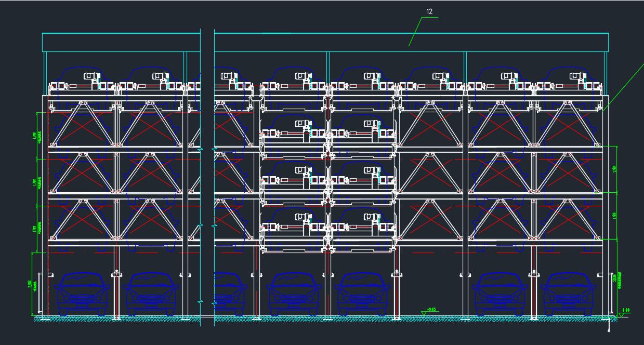Click the uppermost right-side green dimension text
Viewport: 644px width, 345px height.
coord(614,169)
